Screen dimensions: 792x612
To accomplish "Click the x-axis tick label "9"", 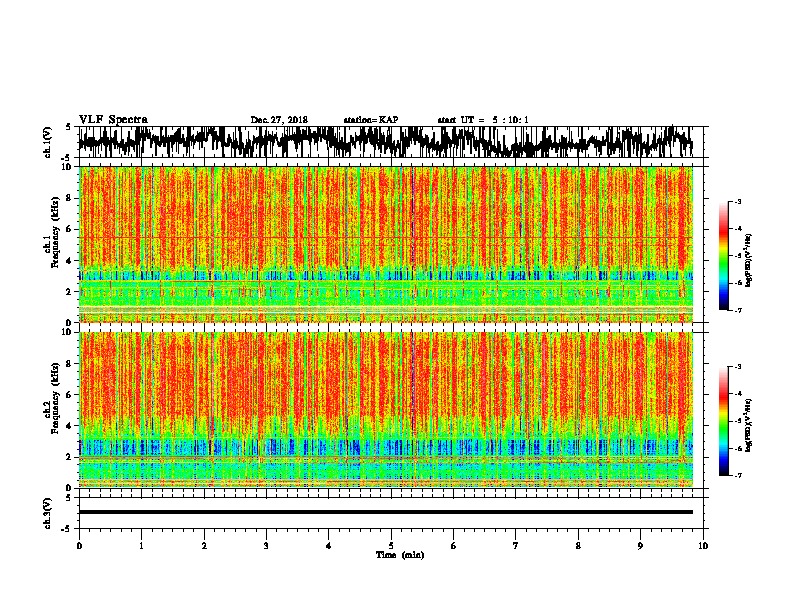I will (640, 545).
